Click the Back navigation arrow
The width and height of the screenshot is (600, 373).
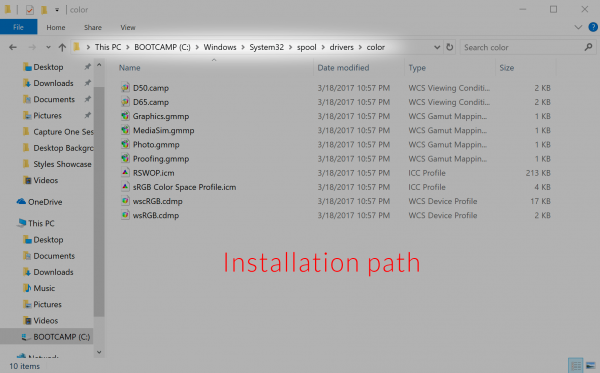13,47
